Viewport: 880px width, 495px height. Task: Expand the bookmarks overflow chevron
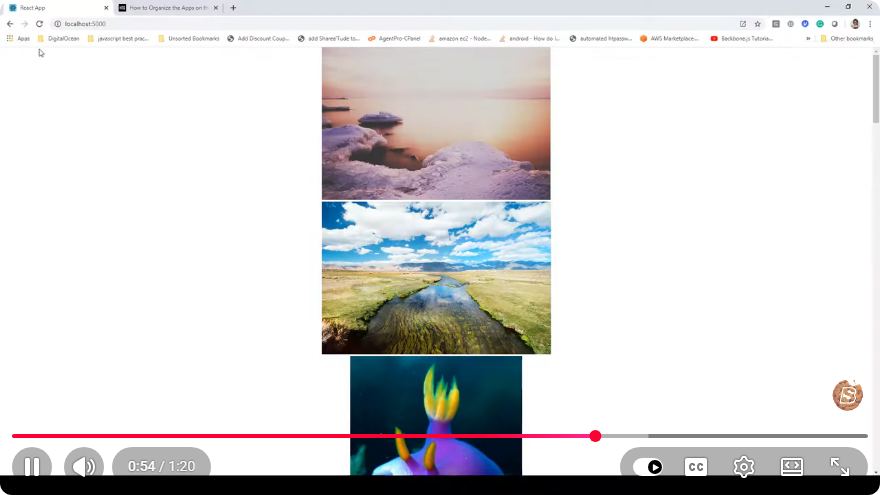(808, 39)
